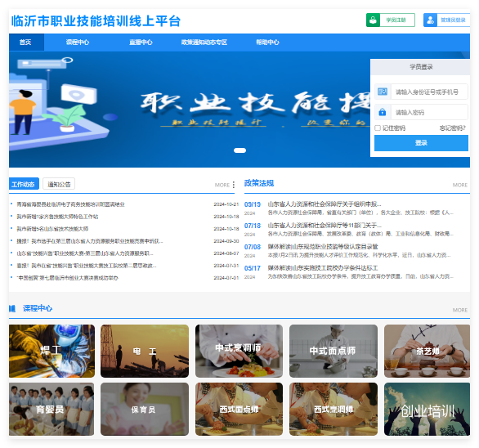Click the blue 管理员登录 user icon
This screenshot has width=479, height=448.
coord(430,20)
